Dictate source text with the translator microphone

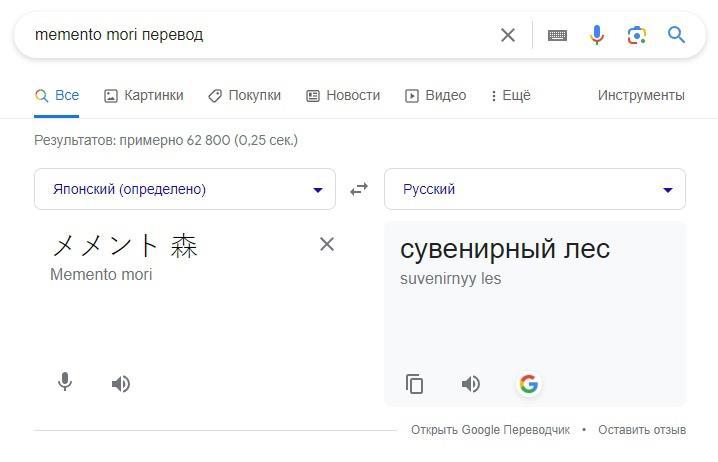[65, 382]
